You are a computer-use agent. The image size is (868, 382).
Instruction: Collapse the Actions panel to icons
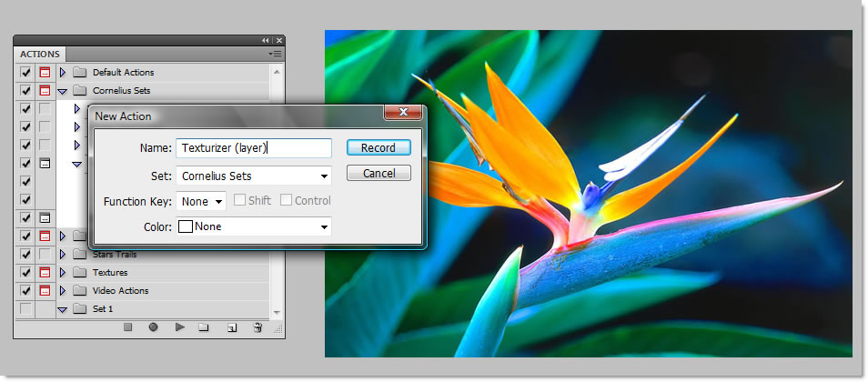tap(266, 40)
